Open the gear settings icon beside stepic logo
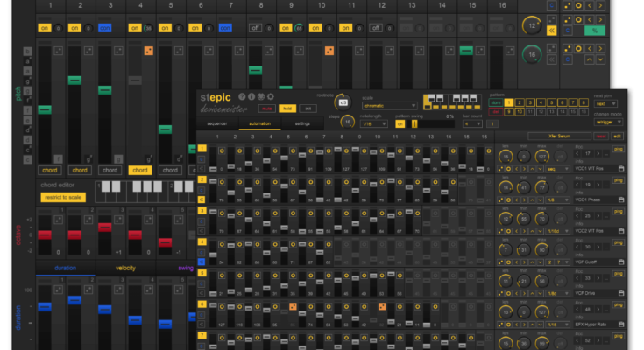This screenshot has width=644, height=350. click(x=271, y=96)
